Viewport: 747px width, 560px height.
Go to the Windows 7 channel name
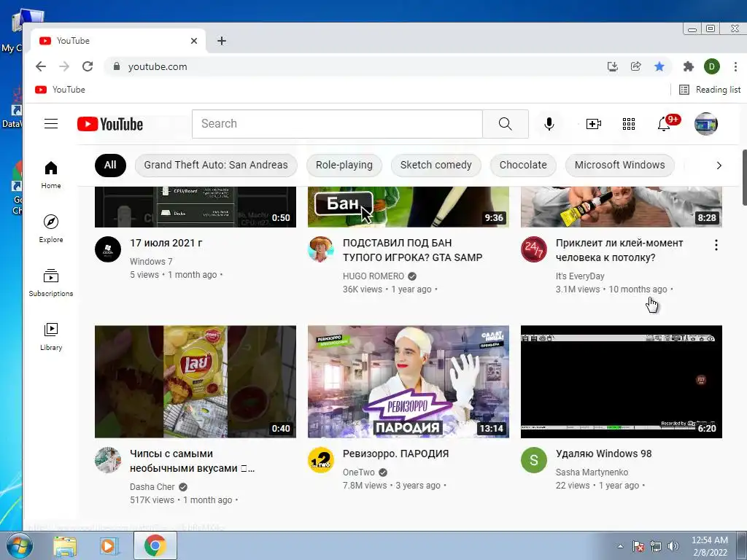tap(151, 262)
